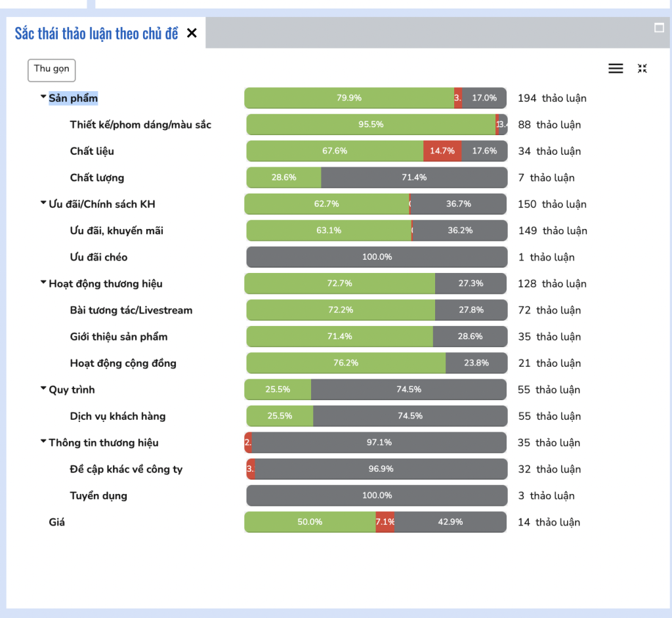Collapse the Thông tin thương hiệu group

[43, 442]
